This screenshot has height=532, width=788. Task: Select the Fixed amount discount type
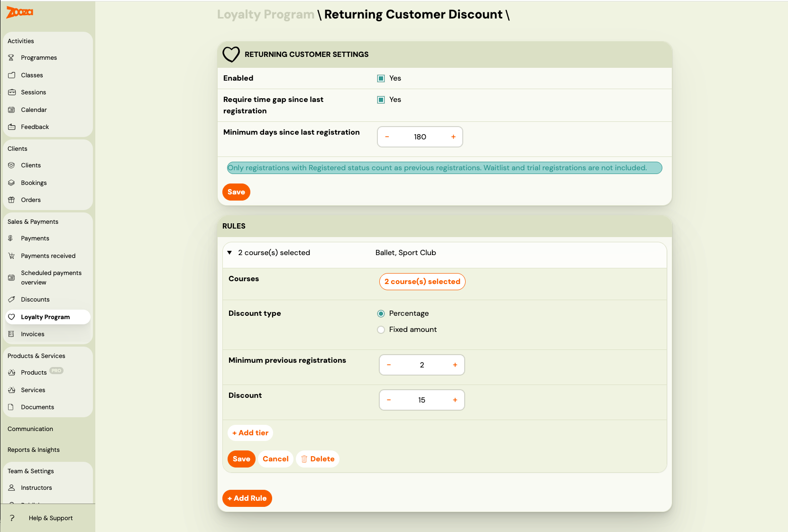[x=381, y=330]
